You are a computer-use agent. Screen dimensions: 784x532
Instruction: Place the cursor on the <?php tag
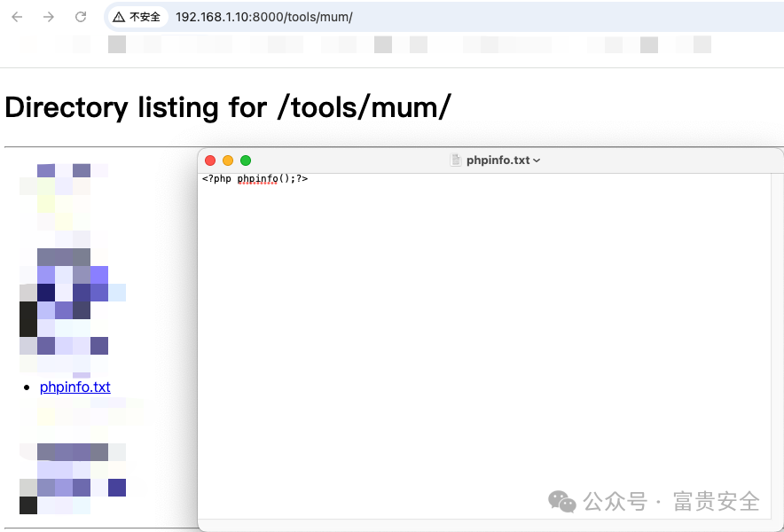(x=217, y=179)
